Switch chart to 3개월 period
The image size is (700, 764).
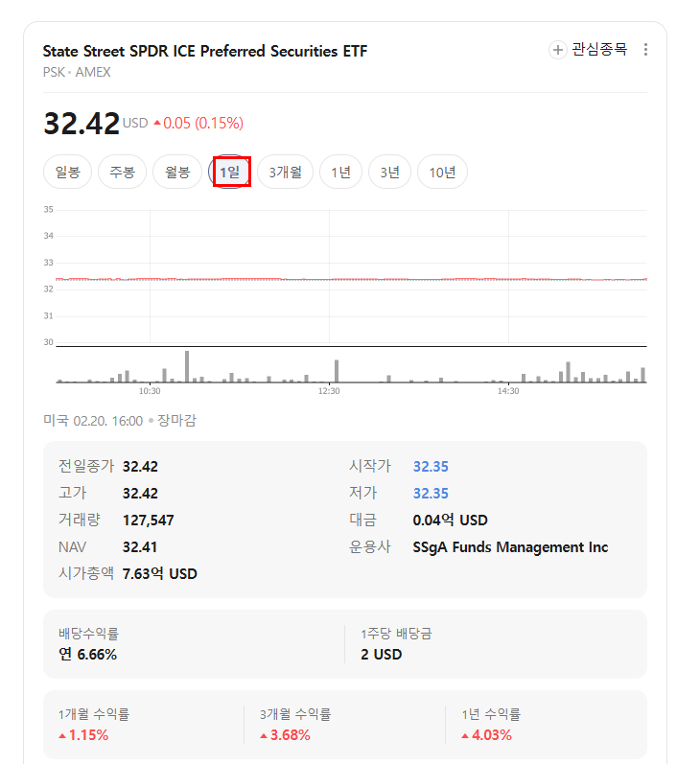285,172
